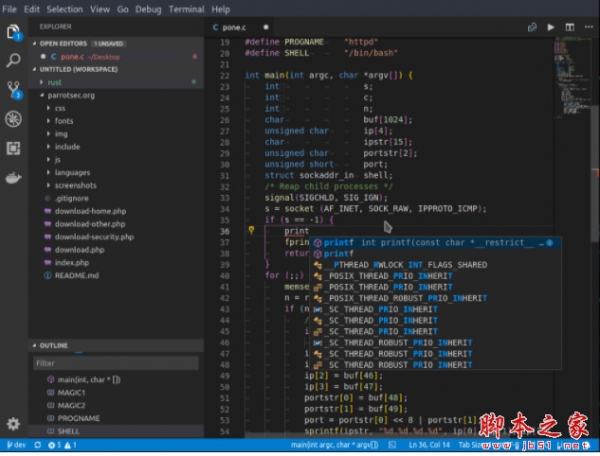Click the outline Filter input field
Viewport: 600px width, 456px height.
pyautogui.click(x=116, y=363)
